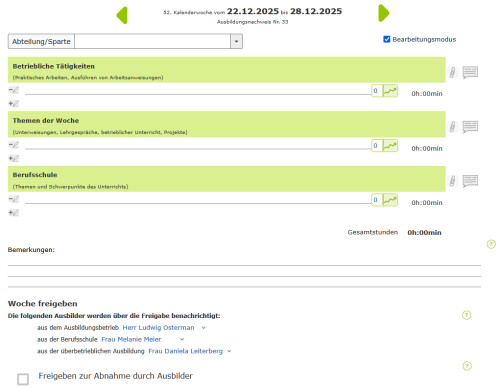The width and height of the screenshot is (500, 388).
Task: Remove entry line under Berufsschule
Action: [14, 199]
